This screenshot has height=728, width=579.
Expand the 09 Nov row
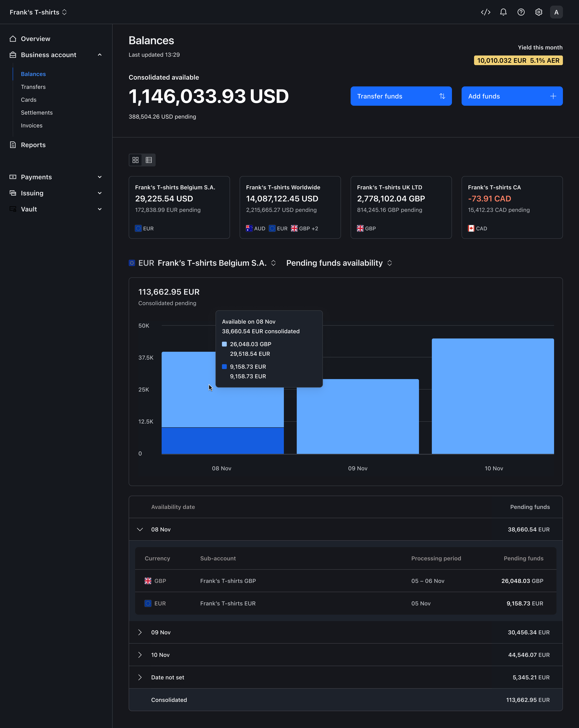pyautogui.click(x=140, y=633)
